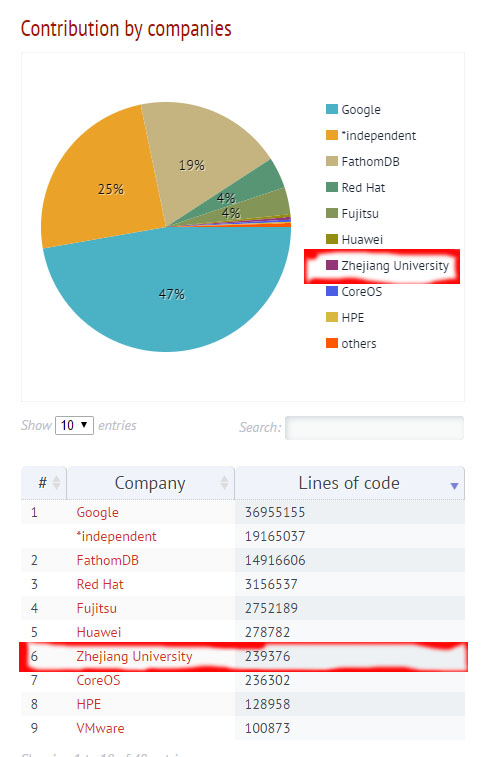Toggle Fujitsu legend color swatch
The width and height of the screenshot is (491, 757).
332,213
